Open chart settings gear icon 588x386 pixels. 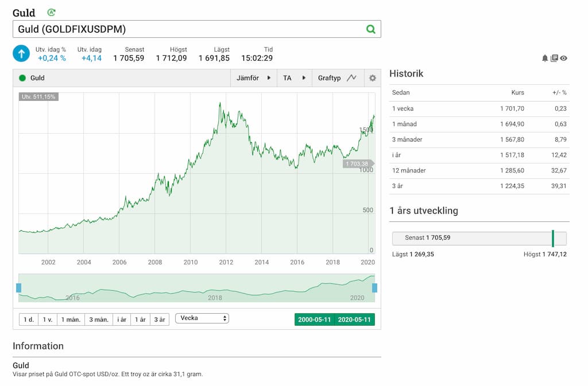click(x=372, y=78)
